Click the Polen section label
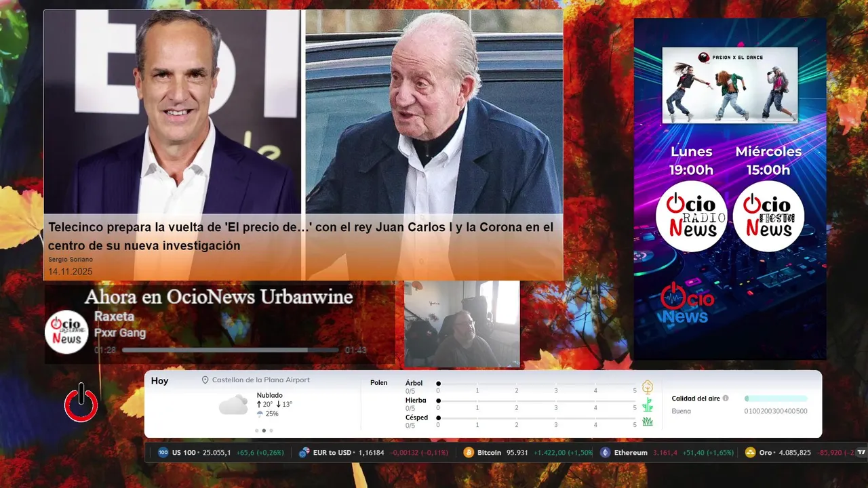This screenshot has height=488, width=868. pyautogui.click(x=379, y=383)
